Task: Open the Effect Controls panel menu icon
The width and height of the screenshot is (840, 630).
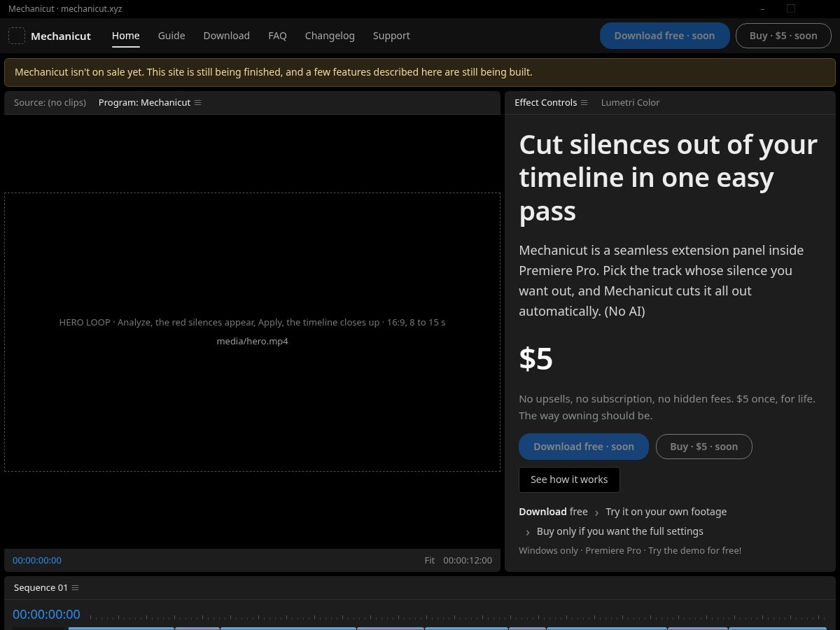Action: click(584, 102)
